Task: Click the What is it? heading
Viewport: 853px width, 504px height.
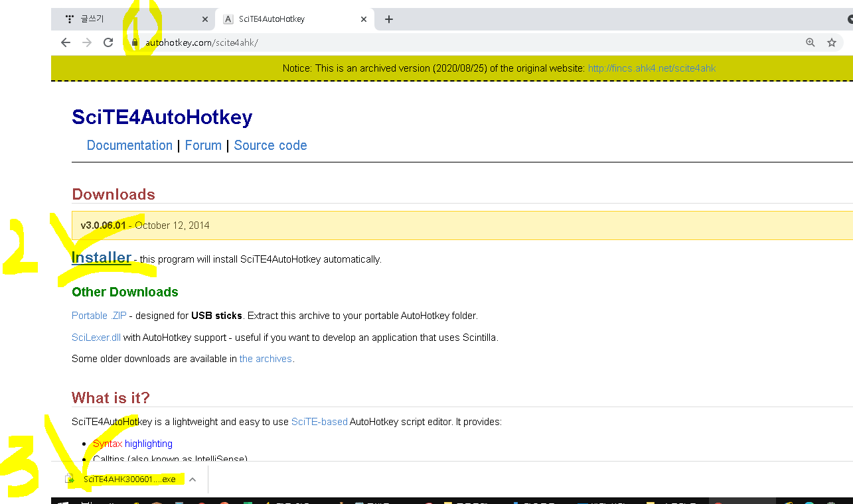Action: coord(111,398)
